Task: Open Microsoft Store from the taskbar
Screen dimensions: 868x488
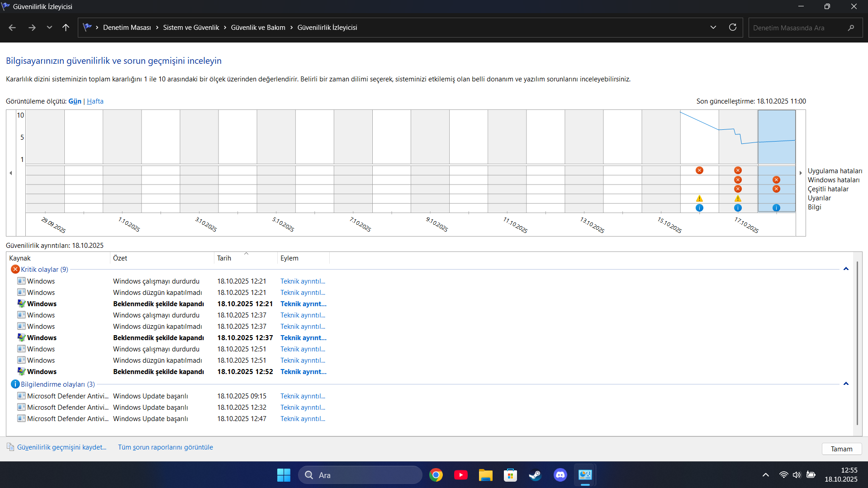Action: point(510,475)
